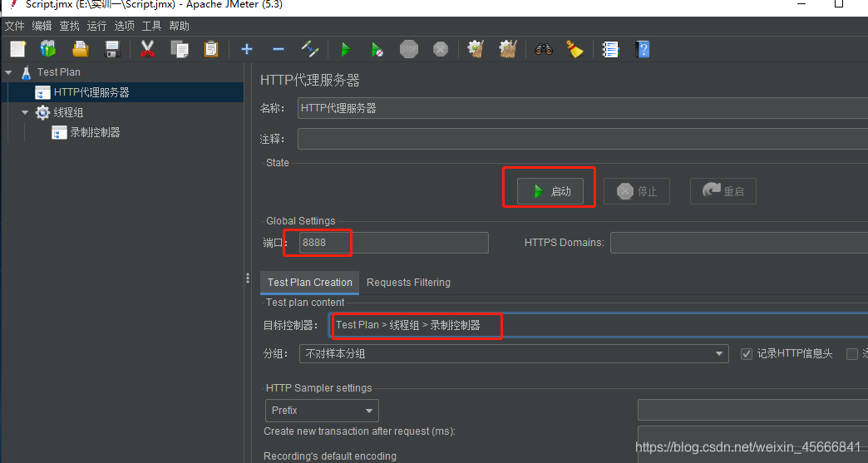Start the test with the green play icon
The width and height of the screenshot is (868, 463).
click(x=346, y=49)
